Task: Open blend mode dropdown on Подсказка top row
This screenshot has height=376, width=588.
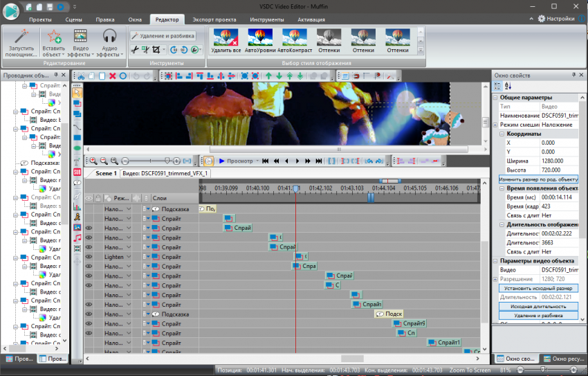Action: (129, 209)
